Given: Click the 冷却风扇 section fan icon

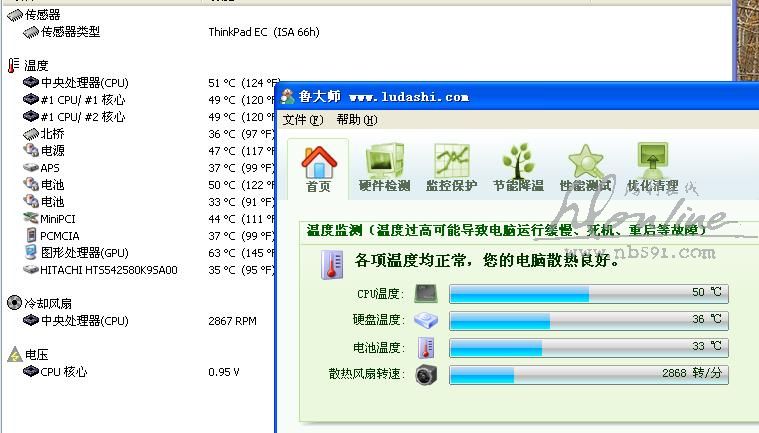Looking at the screenshot, I should pyautogui.click(x=15, y=303).
